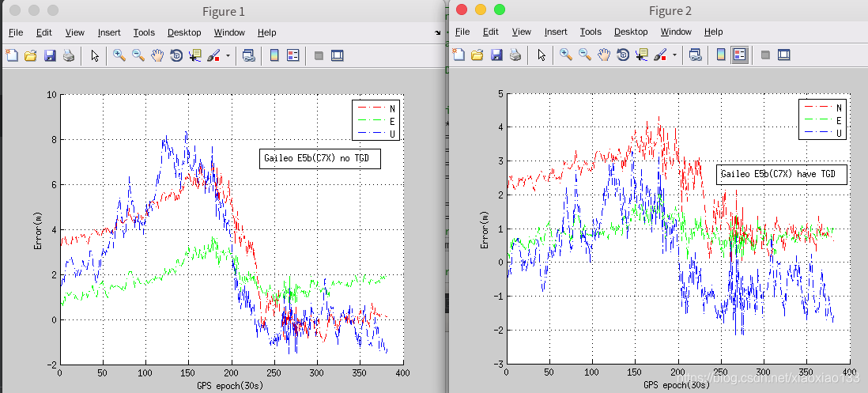Activate Zoom Out tool in Figure 1
Viewport: 868px width, 393px height.
pyautogui.click(x=138, y=55)
